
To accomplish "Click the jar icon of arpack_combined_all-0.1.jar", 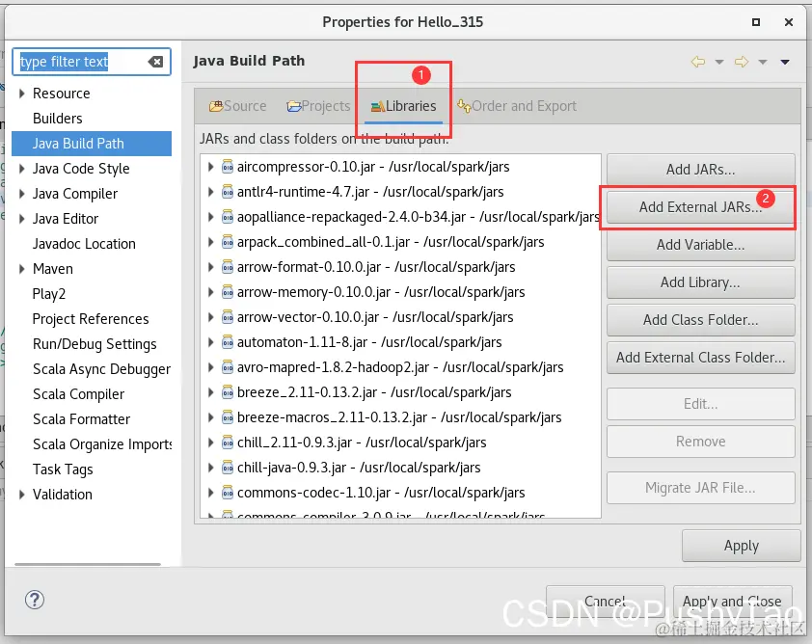I will point(228,242).
